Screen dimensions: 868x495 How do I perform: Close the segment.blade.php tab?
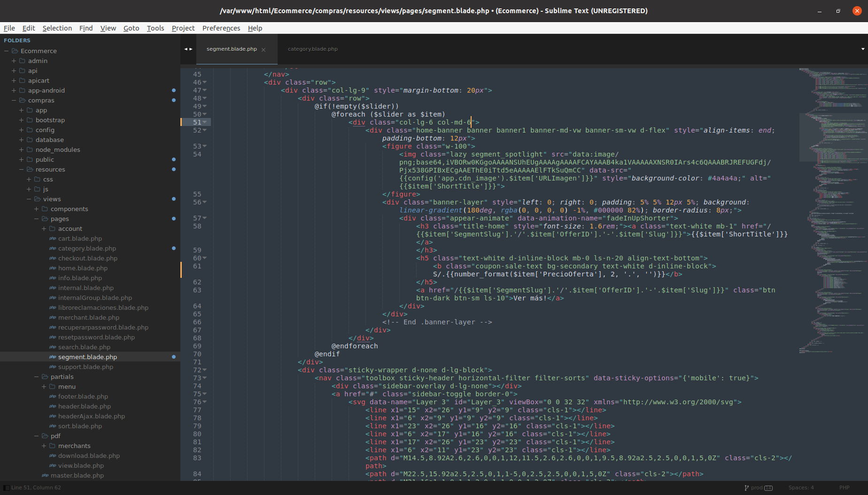[x=263, y=49]
